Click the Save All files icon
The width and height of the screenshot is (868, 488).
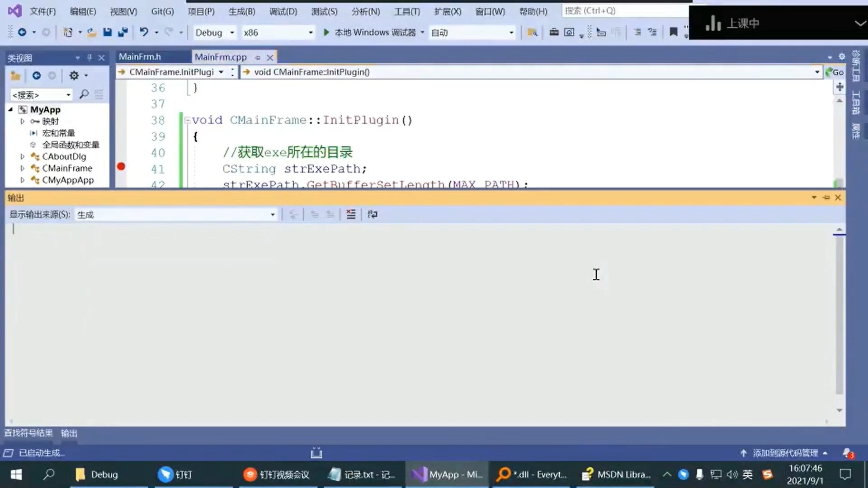coord(123,32)
